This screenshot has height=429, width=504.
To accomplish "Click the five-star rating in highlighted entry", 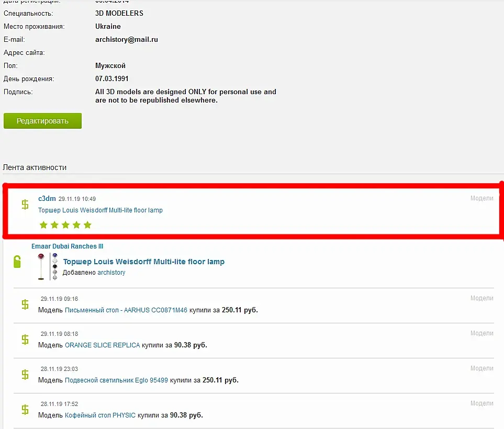I will (x=65, y=225).
